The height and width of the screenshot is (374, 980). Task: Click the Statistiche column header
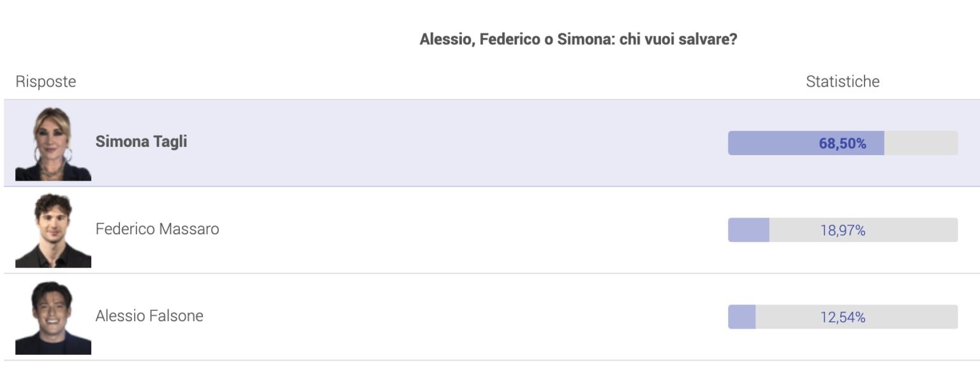[x=843, y=82]
